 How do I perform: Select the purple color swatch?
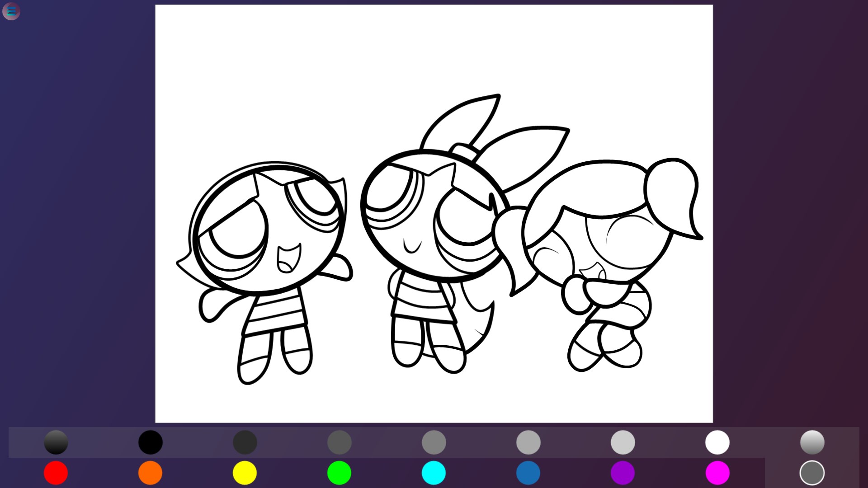click(x=623, y=473)
